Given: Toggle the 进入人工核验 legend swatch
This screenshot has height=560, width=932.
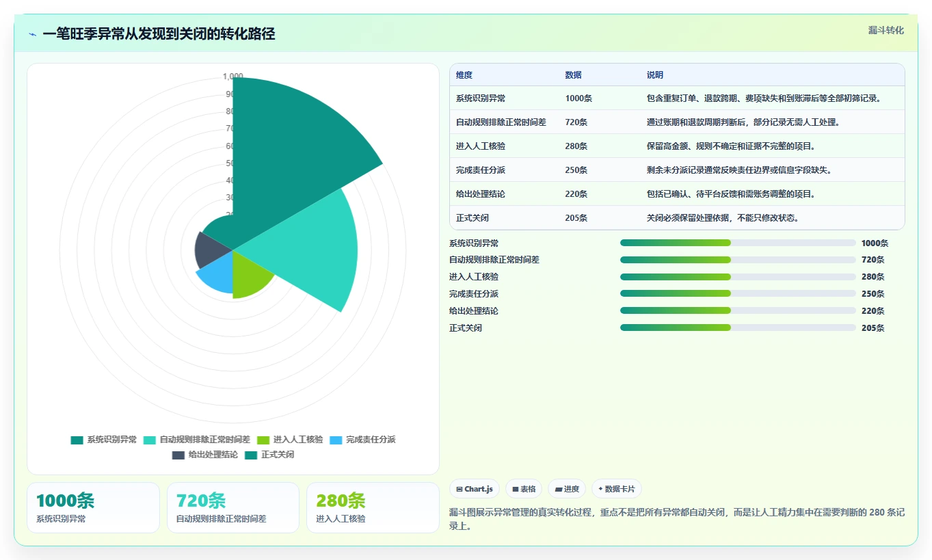Looking at the screenshot, I should click(x=263, y=440).
